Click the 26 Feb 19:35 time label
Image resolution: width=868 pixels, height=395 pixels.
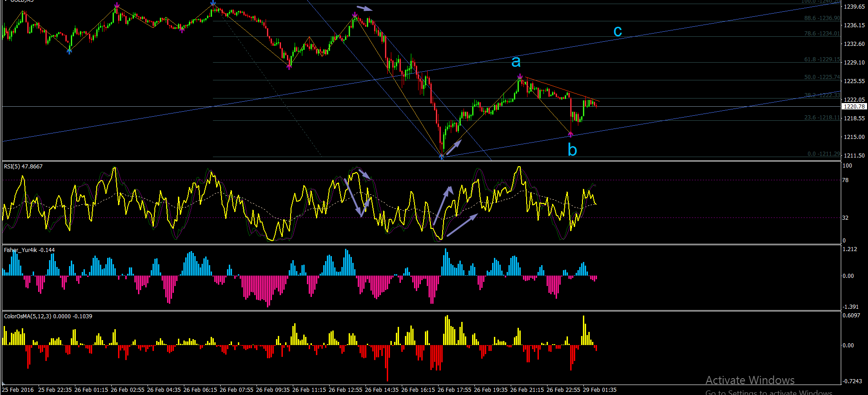click(x=491, y=390)
